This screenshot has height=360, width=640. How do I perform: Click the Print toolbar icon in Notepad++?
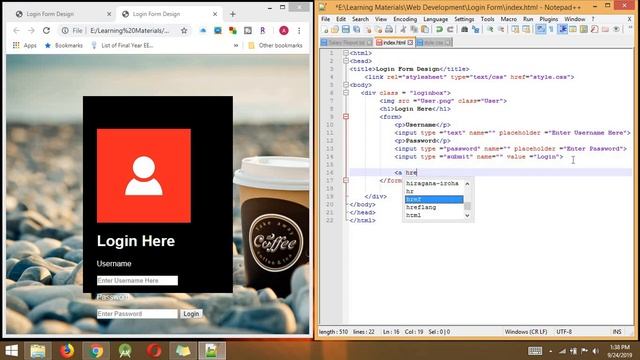[389, 29]
